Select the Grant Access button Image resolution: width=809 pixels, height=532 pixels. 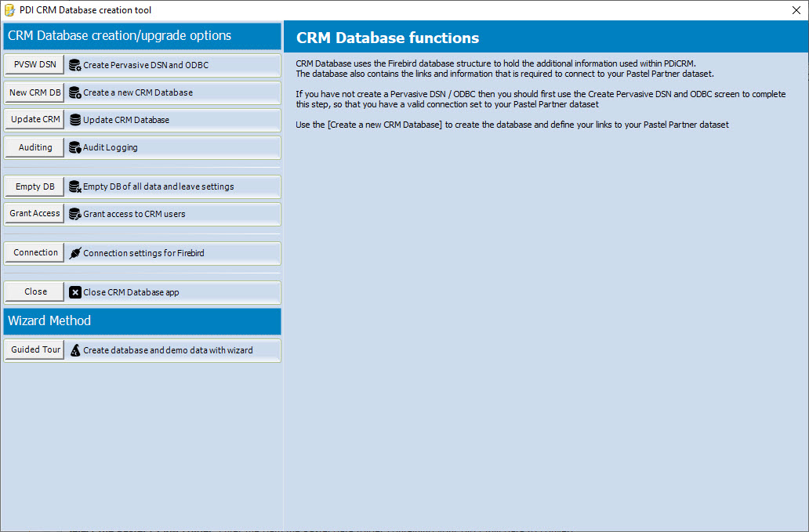click(x=35, y=214)
